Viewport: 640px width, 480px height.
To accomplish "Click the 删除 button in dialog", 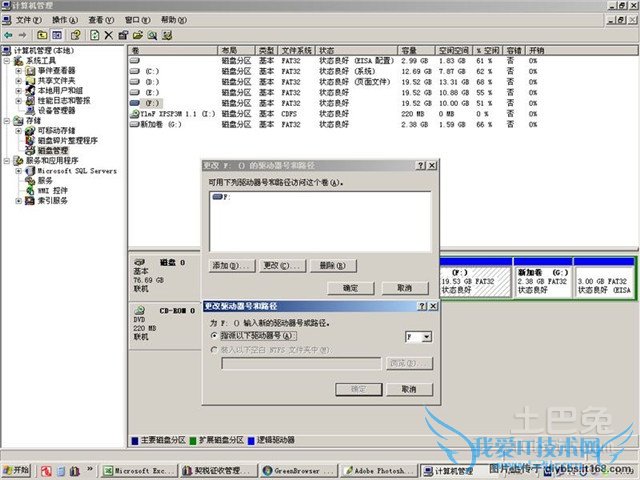I will 333,266.
